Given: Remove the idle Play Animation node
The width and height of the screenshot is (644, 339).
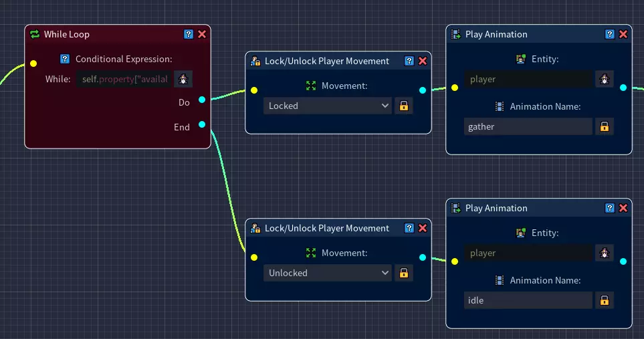Looking at the screenshot, I should [623, 208].
